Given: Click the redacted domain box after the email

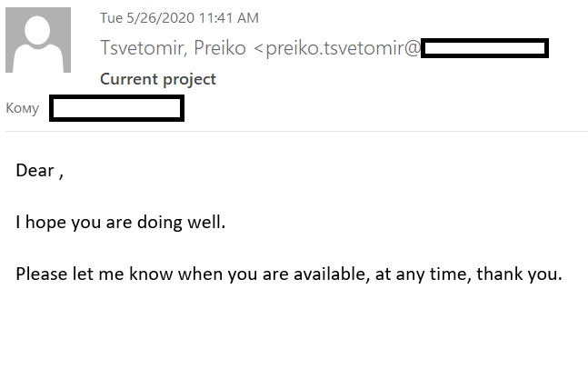Looking at the screenshot, I should pyautogui.click(x=484, y=48).
